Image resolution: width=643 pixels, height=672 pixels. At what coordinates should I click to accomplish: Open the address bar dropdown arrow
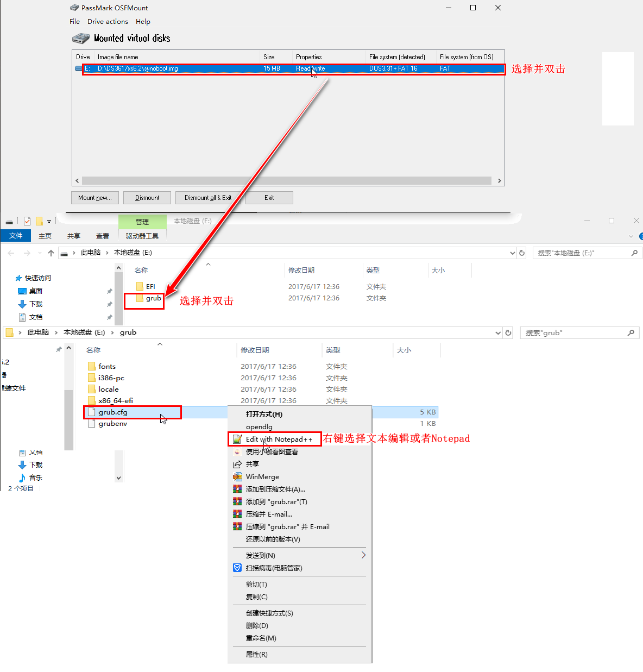[512, 253]
